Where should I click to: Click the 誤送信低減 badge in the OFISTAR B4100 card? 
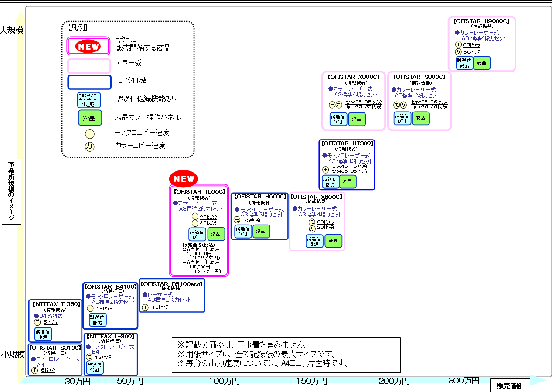tap(98, 320)
